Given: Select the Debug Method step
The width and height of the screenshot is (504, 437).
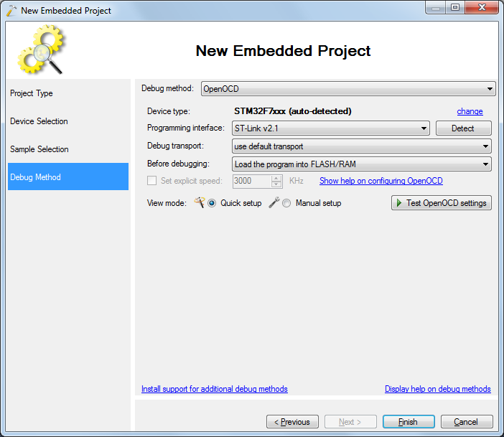Looking at the screenshot, I should (x=68, y=177).
